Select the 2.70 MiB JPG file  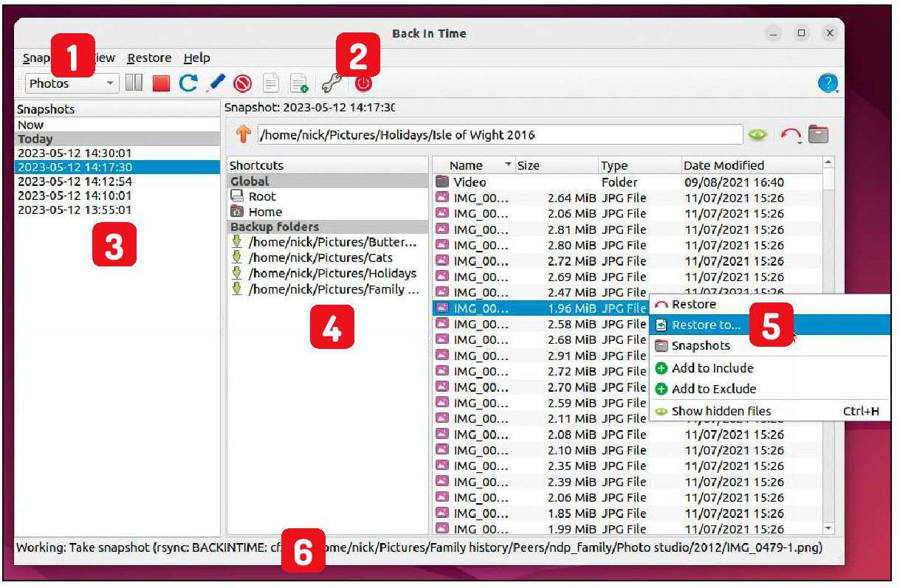tap(540, 387)
